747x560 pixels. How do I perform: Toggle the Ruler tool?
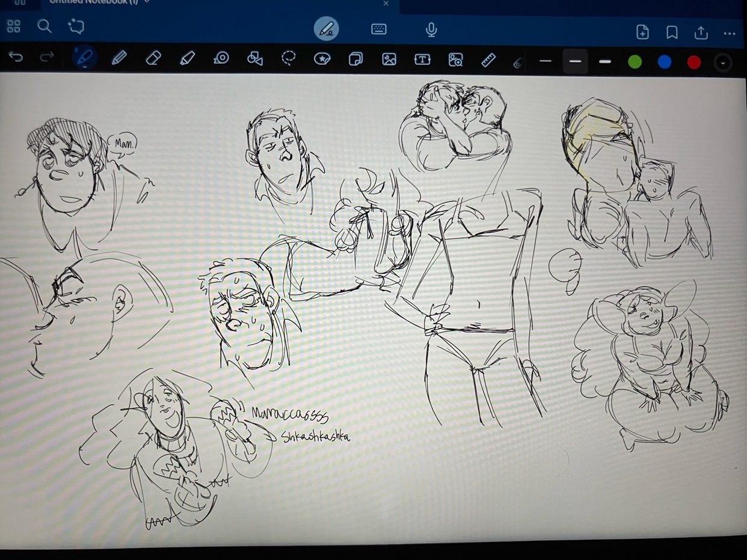point(488,60)
